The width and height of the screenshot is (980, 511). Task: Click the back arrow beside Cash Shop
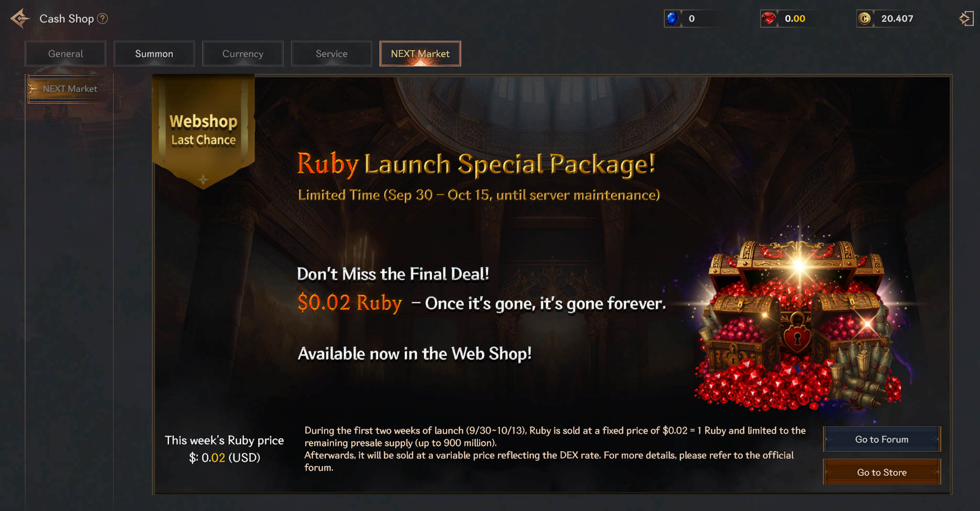(20, 18)
